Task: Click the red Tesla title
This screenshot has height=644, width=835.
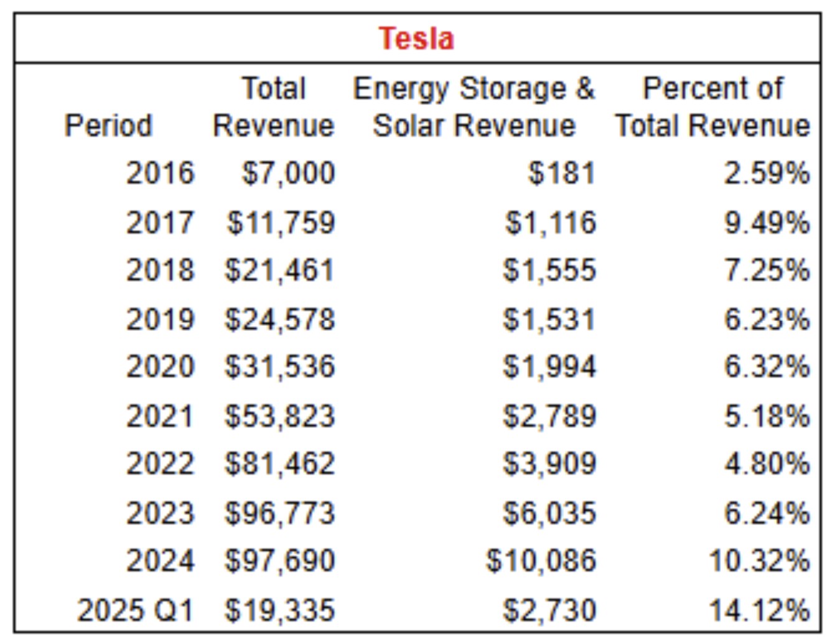Action: click(x=416, y=39)
